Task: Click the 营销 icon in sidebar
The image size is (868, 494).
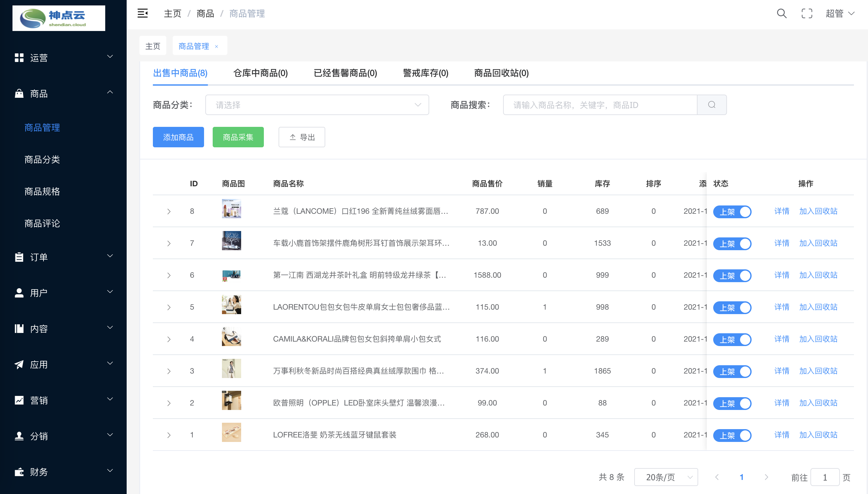Action: [x=19, y=400]
